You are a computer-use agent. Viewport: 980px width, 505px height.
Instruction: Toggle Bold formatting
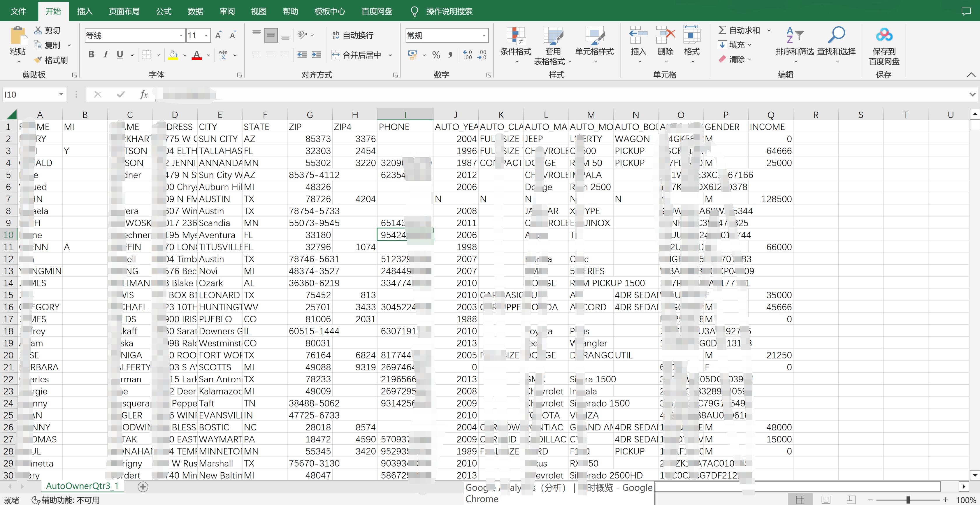tap(91, 55)
